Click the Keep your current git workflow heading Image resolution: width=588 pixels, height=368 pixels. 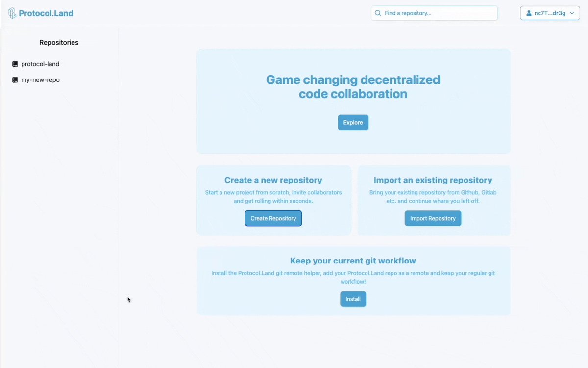(x=353, y=261)
